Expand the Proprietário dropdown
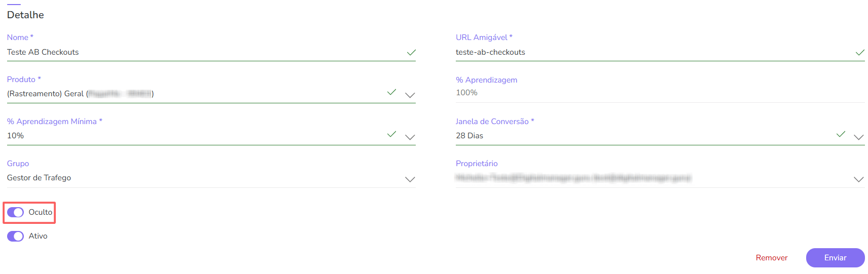Screen dimensions: 868x274 [858, 179]
